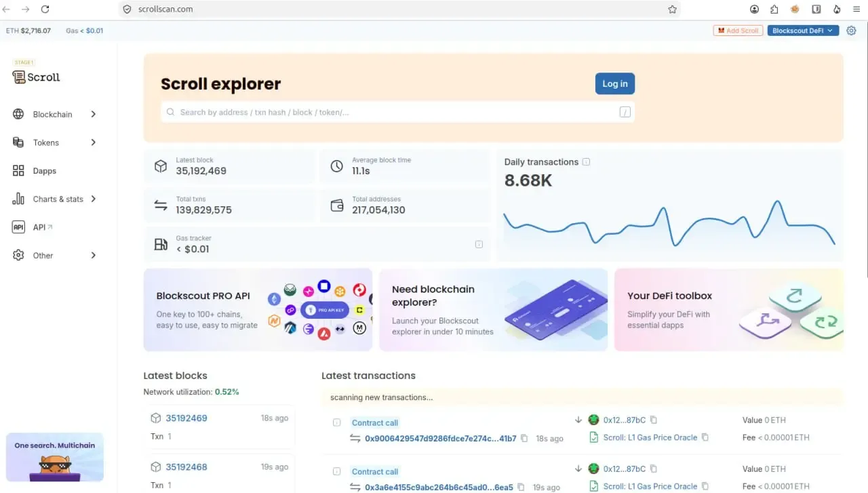Click the browser URL bar scrollscan.com
Screen dimensions: 868x493
[x=400, y=9]
